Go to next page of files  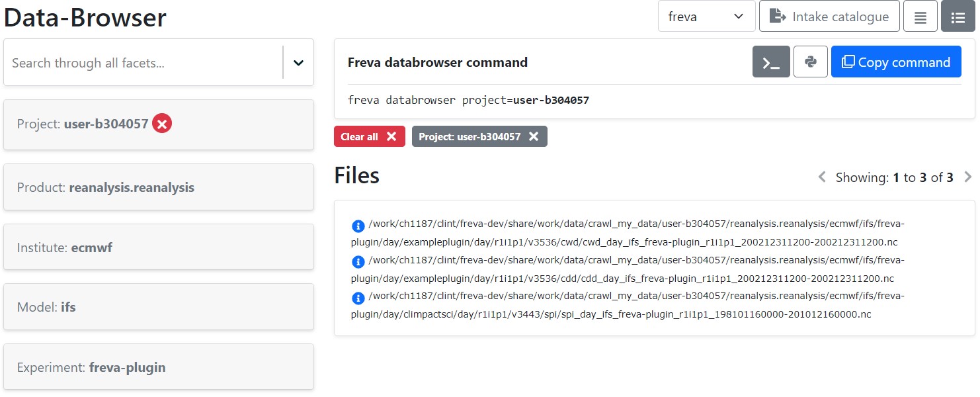tap(967, 177)
